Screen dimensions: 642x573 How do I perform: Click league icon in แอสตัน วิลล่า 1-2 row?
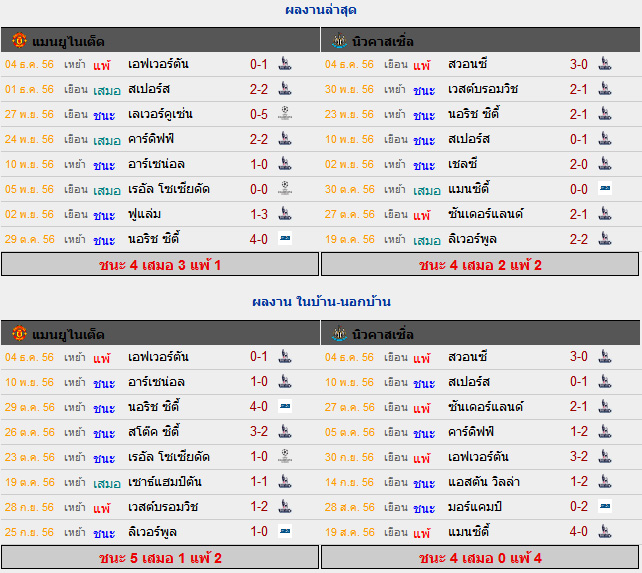point(605,481)
